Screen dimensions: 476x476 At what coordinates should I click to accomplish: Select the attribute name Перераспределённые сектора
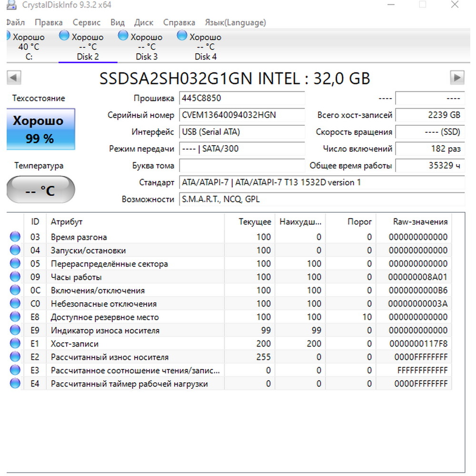coord(109,264)
